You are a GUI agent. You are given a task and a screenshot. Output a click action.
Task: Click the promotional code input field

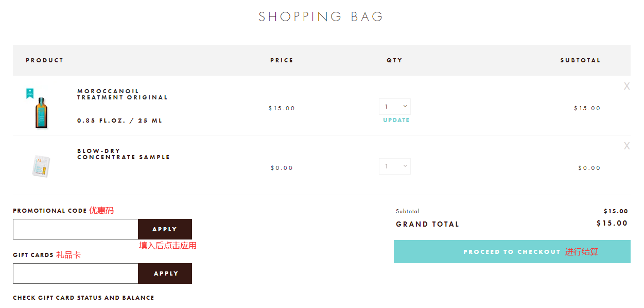[x=76, y=229]
